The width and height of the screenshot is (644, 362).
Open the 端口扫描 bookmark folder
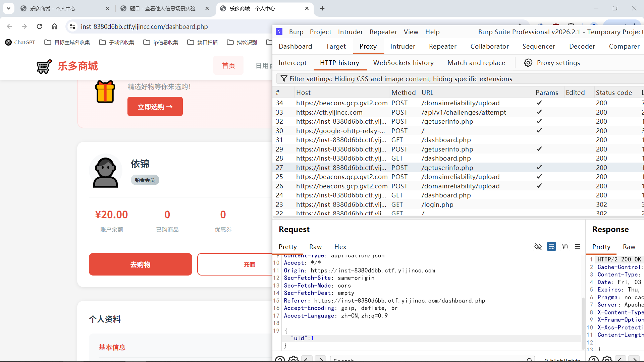pyautogui.click(x=203, y=42)
